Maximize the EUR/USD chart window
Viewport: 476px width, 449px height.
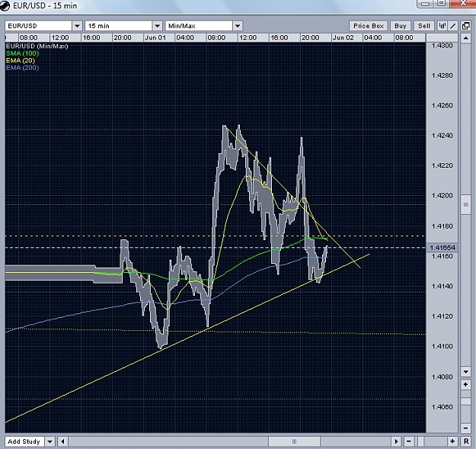click(x=442, y=4)
